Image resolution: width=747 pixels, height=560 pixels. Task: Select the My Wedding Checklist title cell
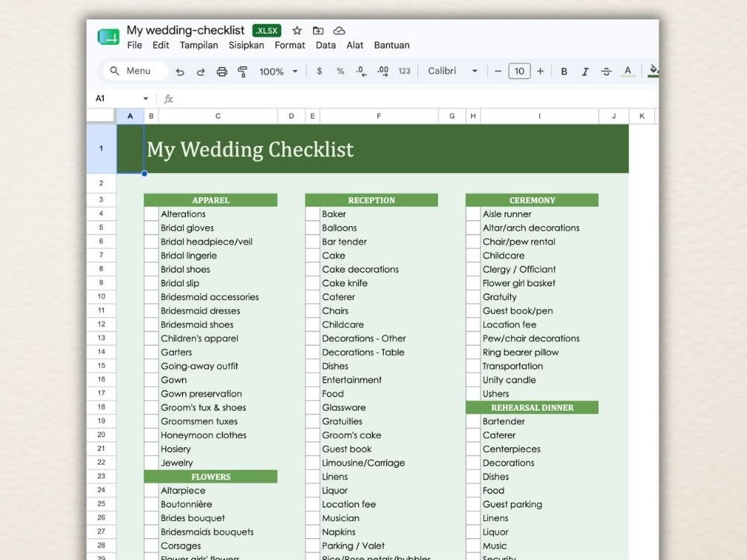(386, 149)
